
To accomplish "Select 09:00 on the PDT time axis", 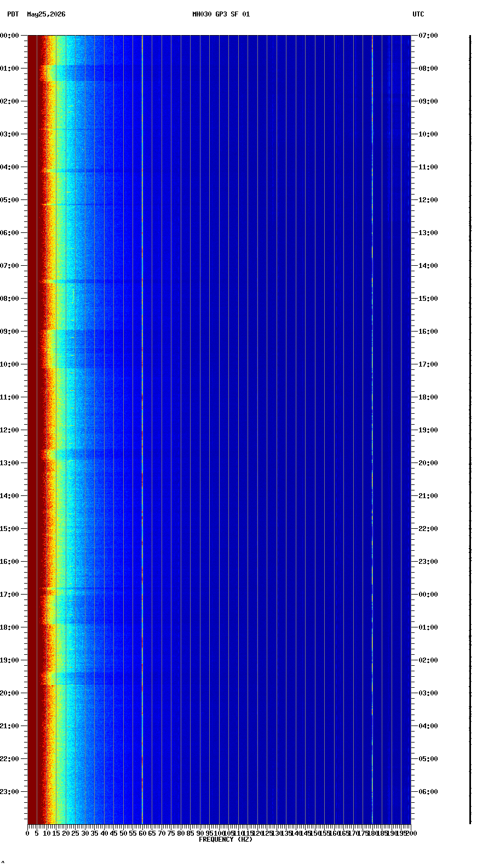I will click(x=9, y=332).
